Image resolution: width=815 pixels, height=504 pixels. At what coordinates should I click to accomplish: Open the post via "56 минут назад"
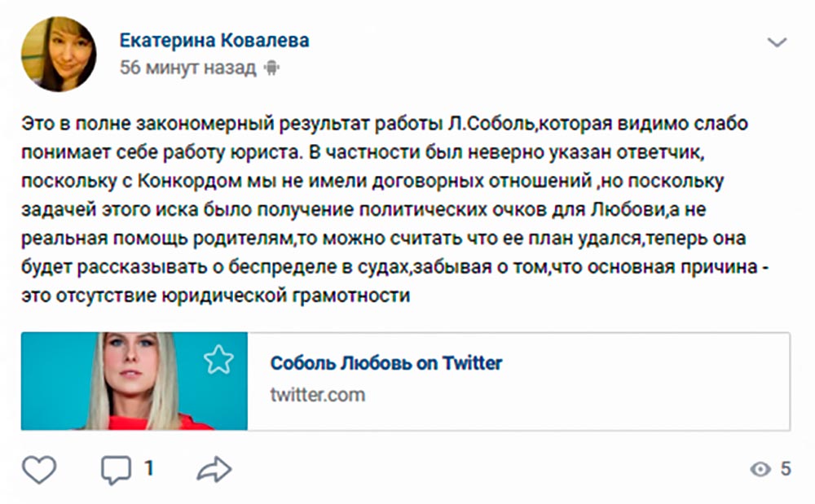[x=187, y=68]
